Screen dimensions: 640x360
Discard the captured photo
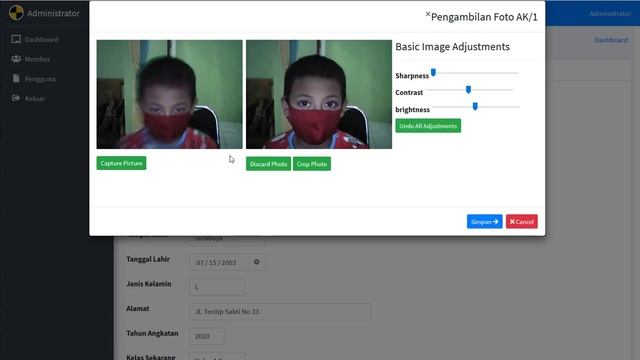(268, 164)
